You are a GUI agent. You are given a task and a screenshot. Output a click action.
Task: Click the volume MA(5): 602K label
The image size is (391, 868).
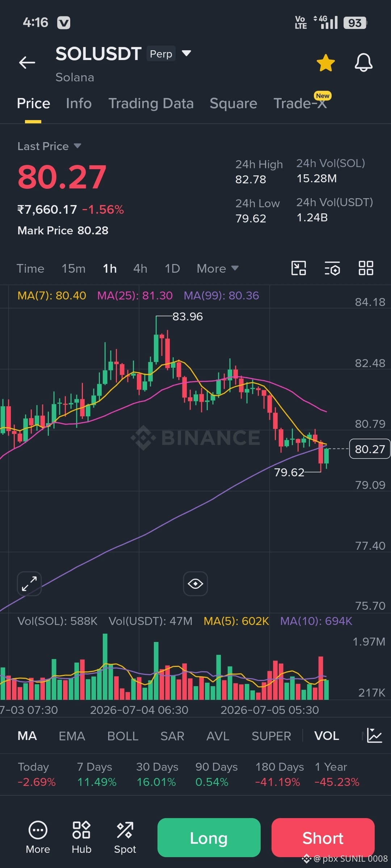(236, 621)
